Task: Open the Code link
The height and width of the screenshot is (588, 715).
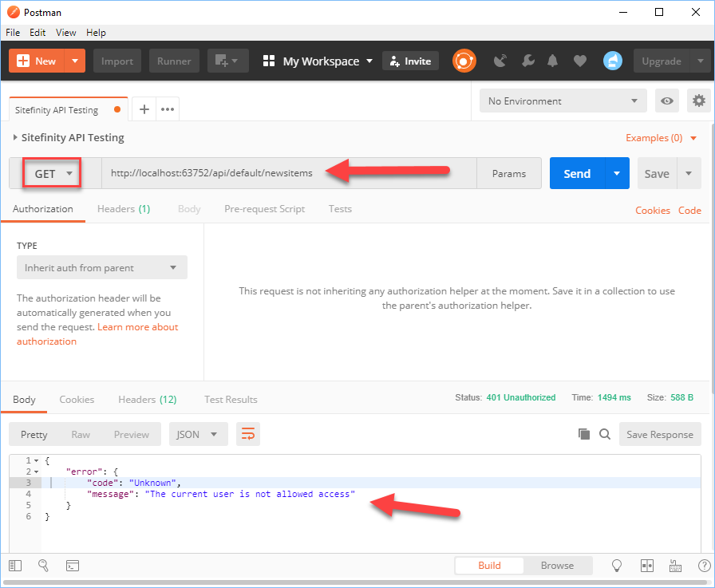Action: point(689,210)
